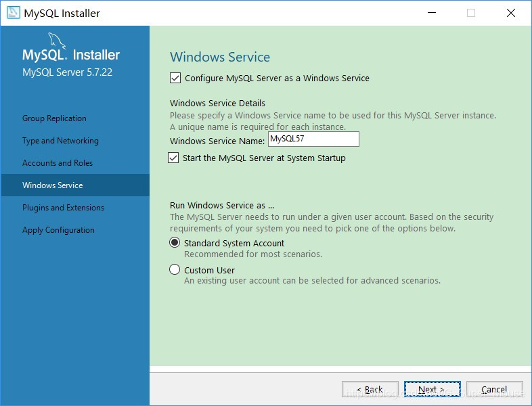This screenshot has width=532, height=406.
Task: Click 'Recommended for most scenarios.' description
Action: tap(253, 254)
